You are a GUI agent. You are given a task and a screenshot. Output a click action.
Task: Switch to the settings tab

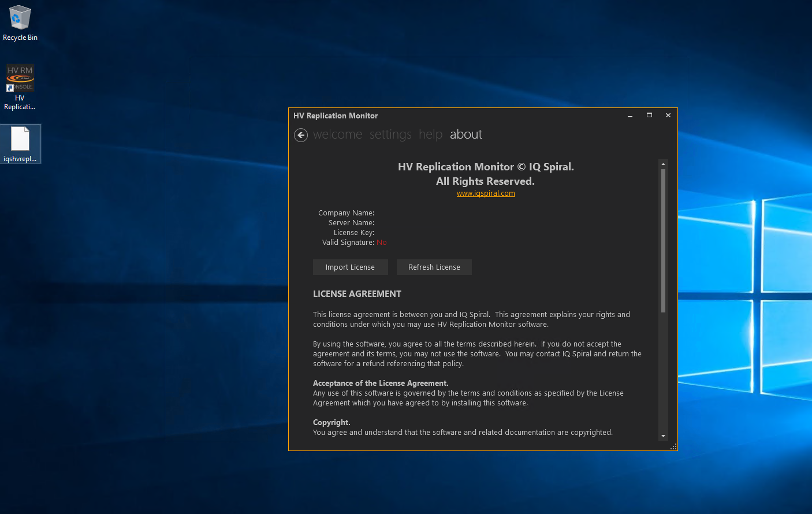click(390, 135)
